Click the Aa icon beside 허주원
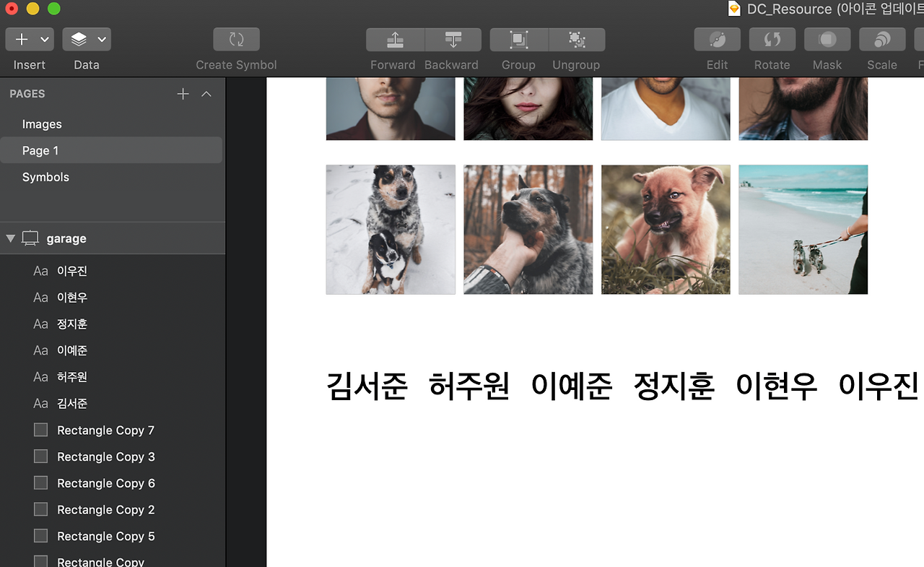The image size is (924, 567). [40, 377]
